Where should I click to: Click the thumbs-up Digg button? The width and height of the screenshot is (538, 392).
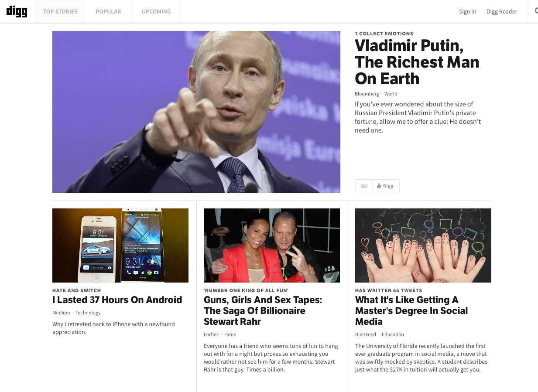386,186
